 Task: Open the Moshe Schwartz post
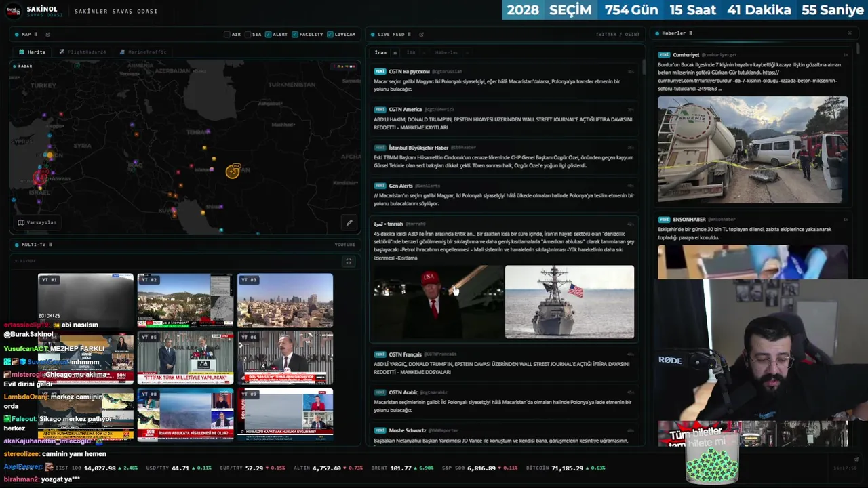click(x=503, y=434)
